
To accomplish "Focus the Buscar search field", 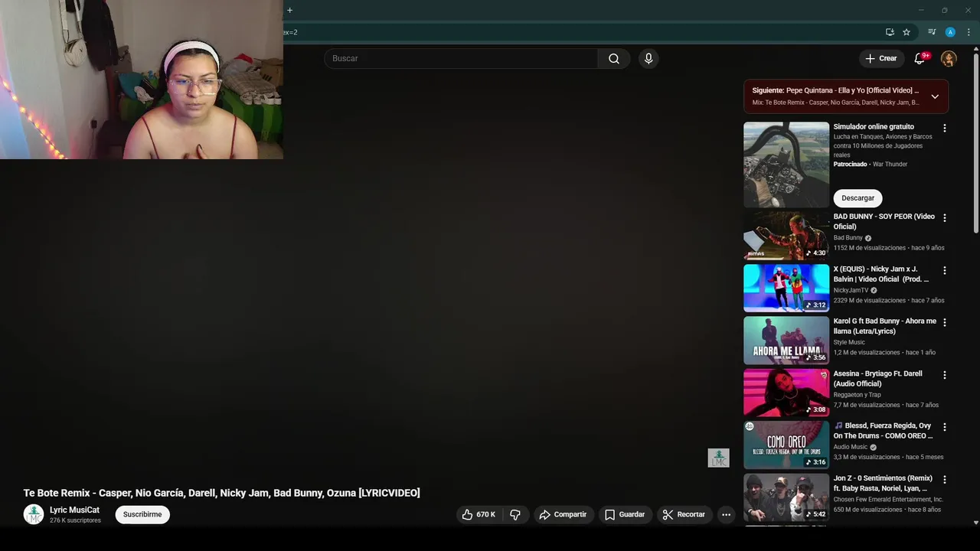I will 461,59.
